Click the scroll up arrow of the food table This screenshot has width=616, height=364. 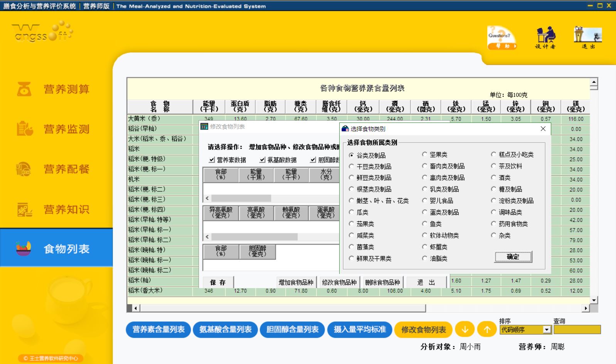(x=594, y=82)
